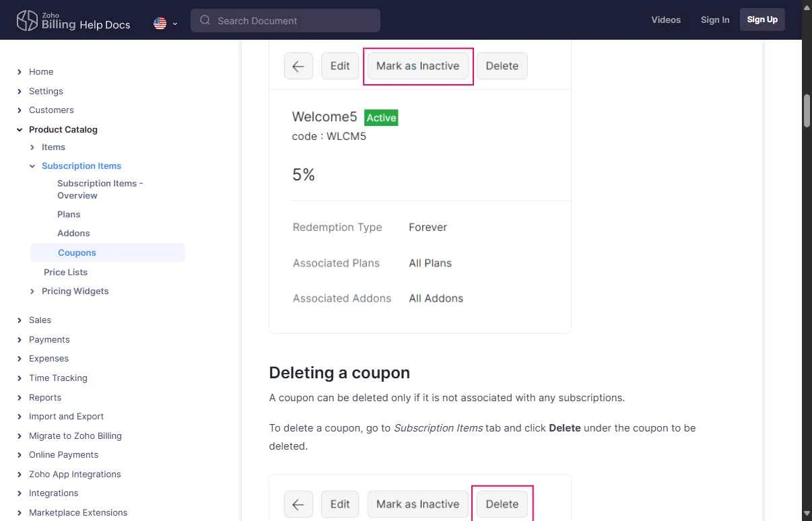Screen dimensions: 812x521
Task: Open Import and Export in sidebar
Action: [66, 416]
